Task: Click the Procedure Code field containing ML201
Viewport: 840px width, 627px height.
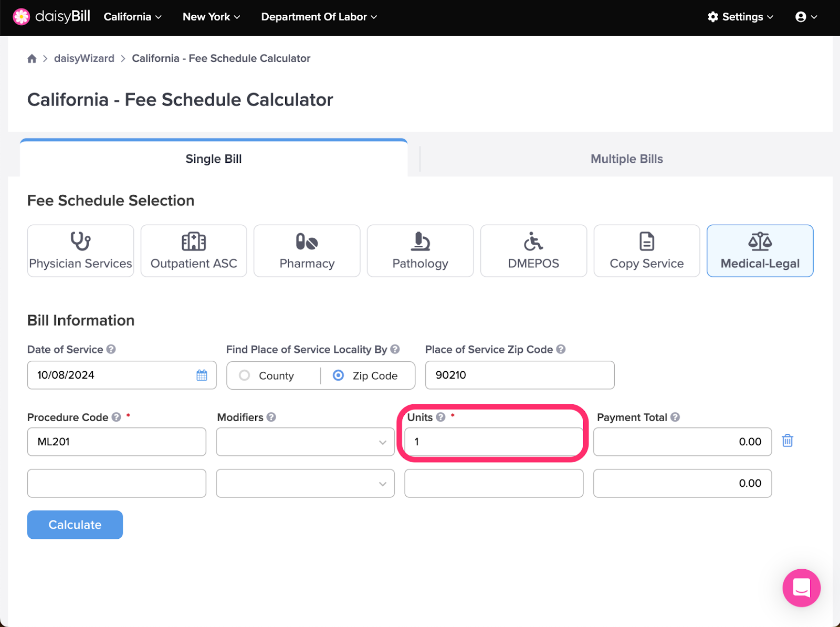Action: click(117, 442)
